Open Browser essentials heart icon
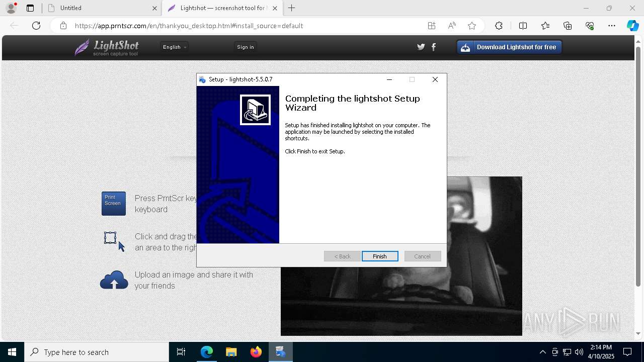Image resolution: width=644 pixels, height=362 pixels. point(590,26)
